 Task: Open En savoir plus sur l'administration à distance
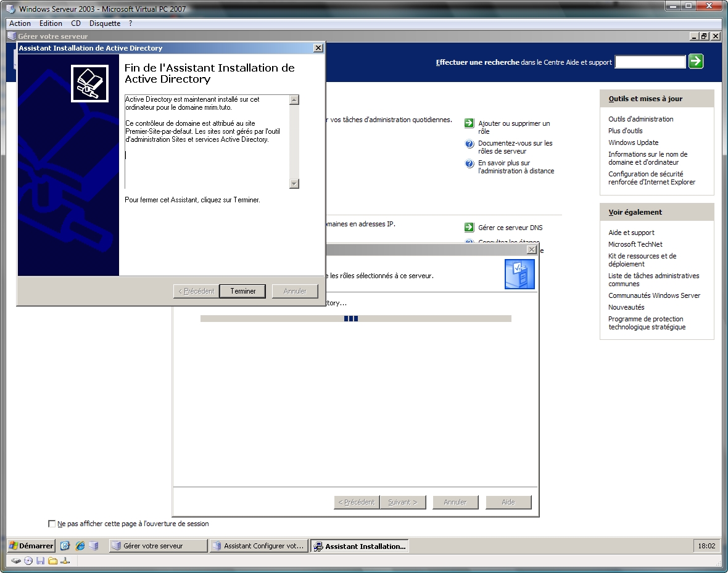click(x=516, y=167)
